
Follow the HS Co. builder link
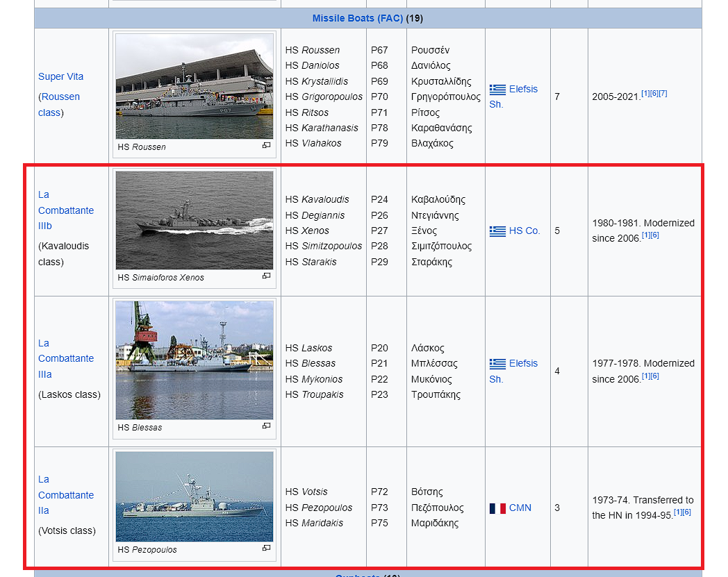pyautogui.click(x=524, y=231)
